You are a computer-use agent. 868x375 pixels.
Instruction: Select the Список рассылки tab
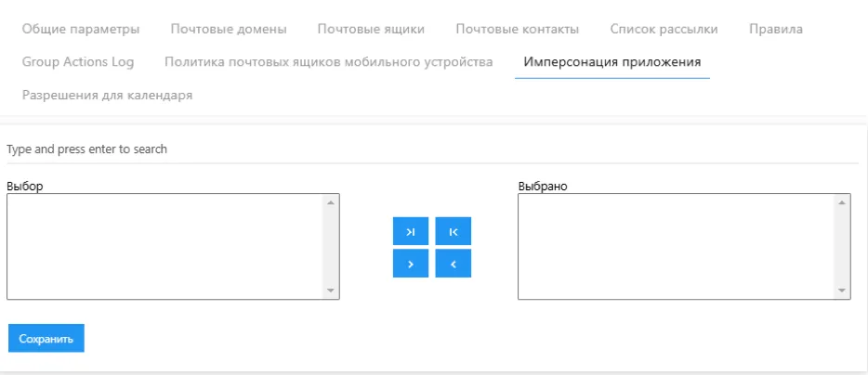pyautogui.click(x=664, y=30)
